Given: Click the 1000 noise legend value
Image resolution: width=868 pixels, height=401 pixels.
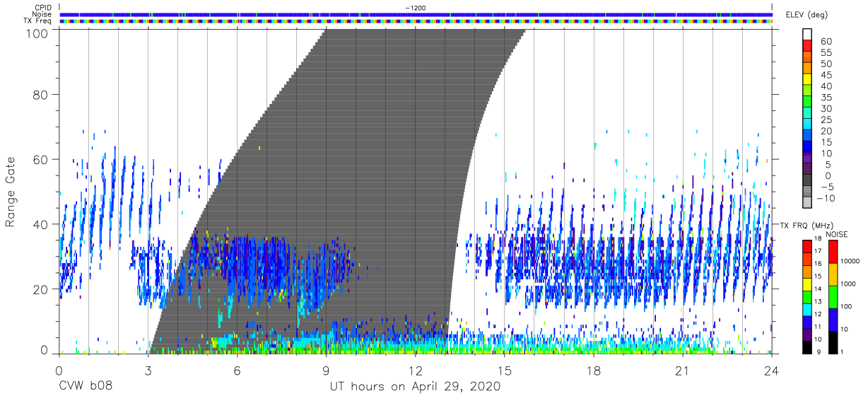Looking at the screenshot, I should (849, 285).
